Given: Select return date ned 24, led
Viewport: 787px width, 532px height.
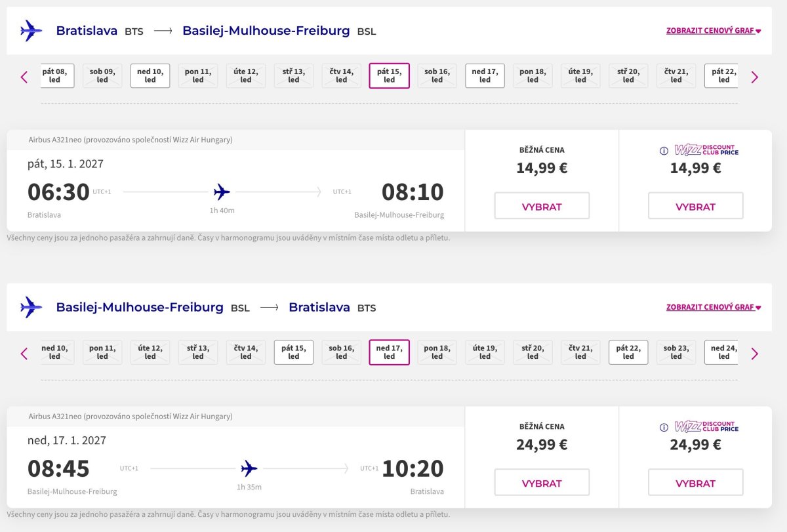Looking at the screenshot, I should click(723, 352).
